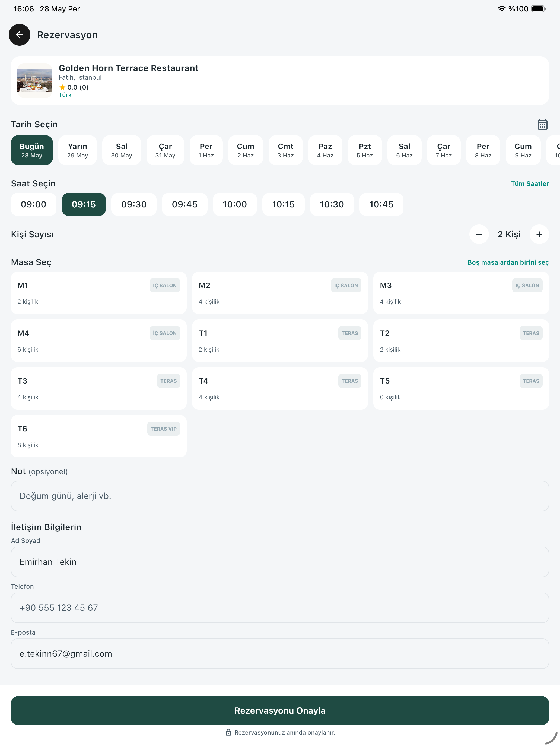The height and width of the screenshot is (747, 560).
Task: Show all hours via Tüm Saatler
Action: tap(530, 184)
